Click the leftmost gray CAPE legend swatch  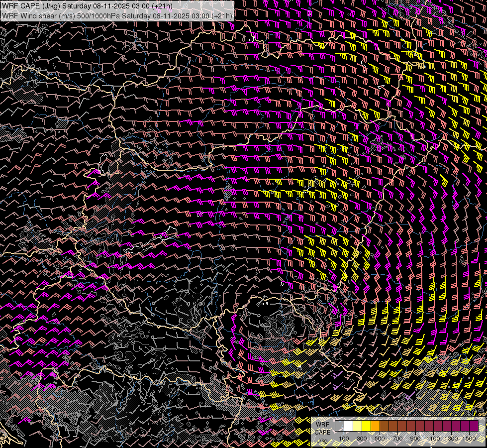tap(339, 426)
